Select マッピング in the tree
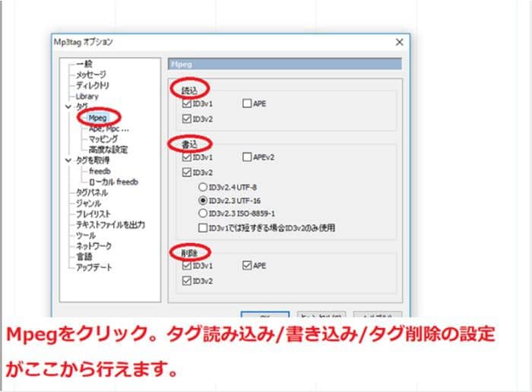Viewport: 532px width, 392px height. 103,139
